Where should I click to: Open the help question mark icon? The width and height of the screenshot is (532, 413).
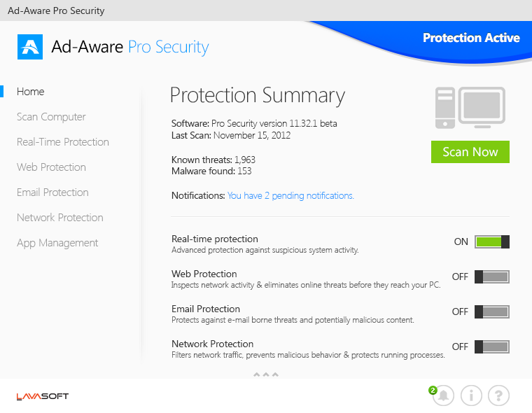(x=498, y=395)
